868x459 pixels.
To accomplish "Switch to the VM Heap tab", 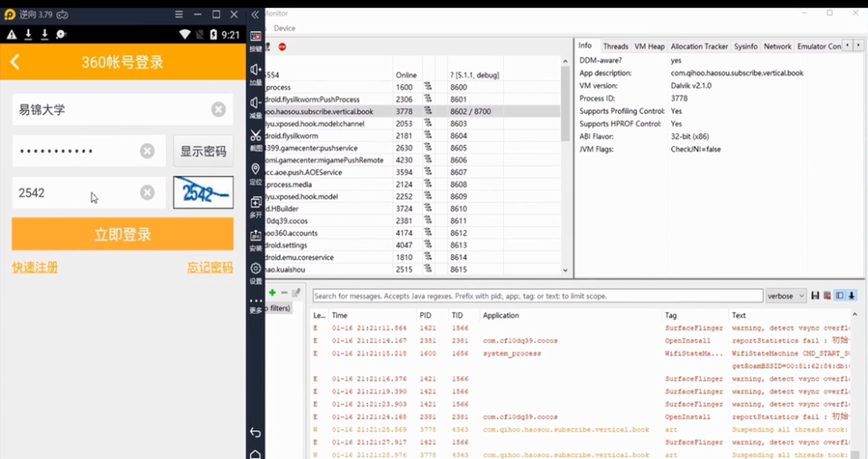I will (649, 47).
